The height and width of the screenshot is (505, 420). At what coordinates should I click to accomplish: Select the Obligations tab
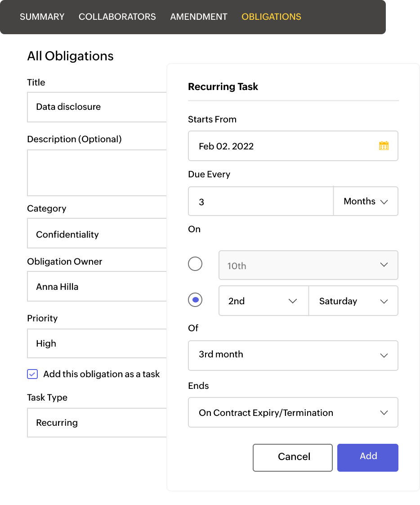pos(271,17)
